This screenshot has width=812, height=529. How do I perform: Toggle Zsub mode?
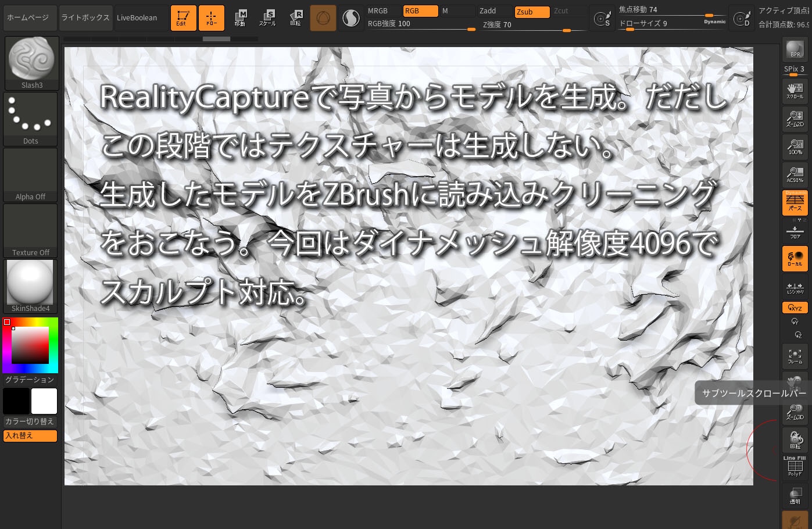pos(532,12)
